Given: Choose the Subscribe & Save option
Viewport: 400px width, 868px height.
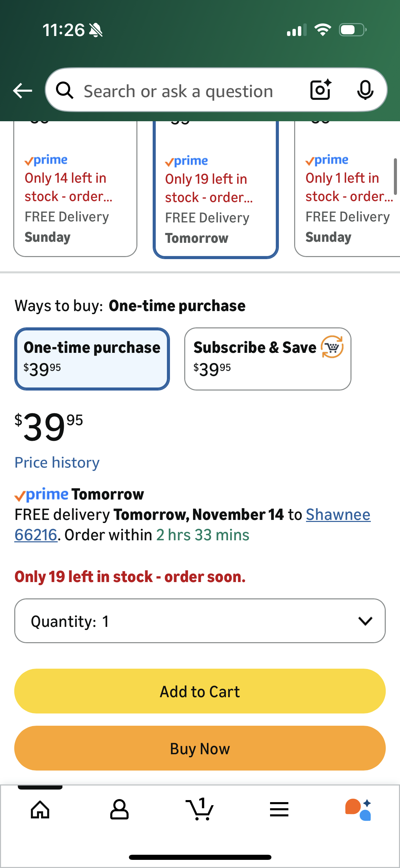Looking at the screenshot, I should point(268,359).
